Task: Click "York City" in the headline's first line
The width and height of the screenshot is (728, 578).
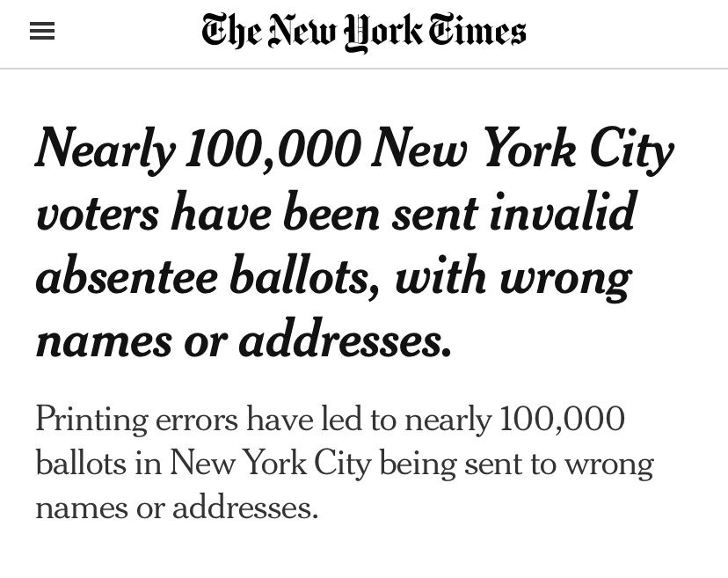Action: point(578,148)
